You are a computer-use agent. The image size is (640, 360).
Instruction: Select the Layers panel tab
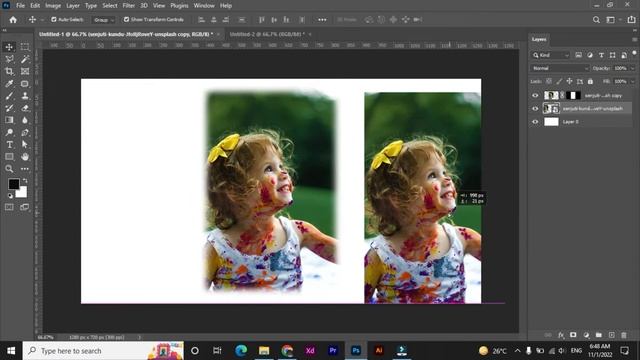(x=539, y=39)
